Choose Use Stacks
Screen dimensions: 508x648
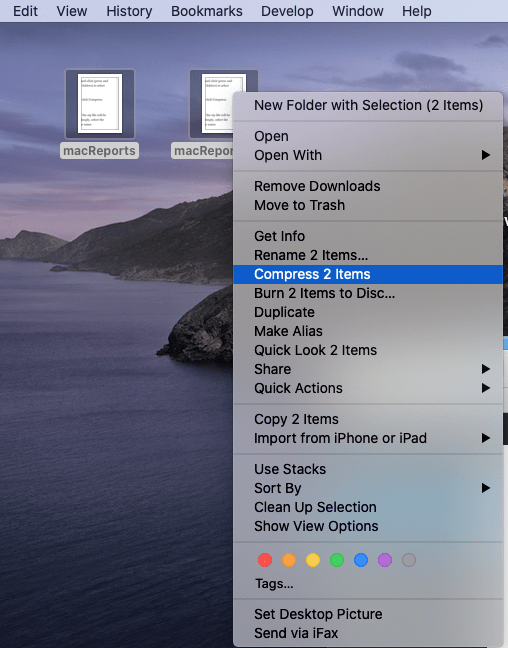pos(368,469)
